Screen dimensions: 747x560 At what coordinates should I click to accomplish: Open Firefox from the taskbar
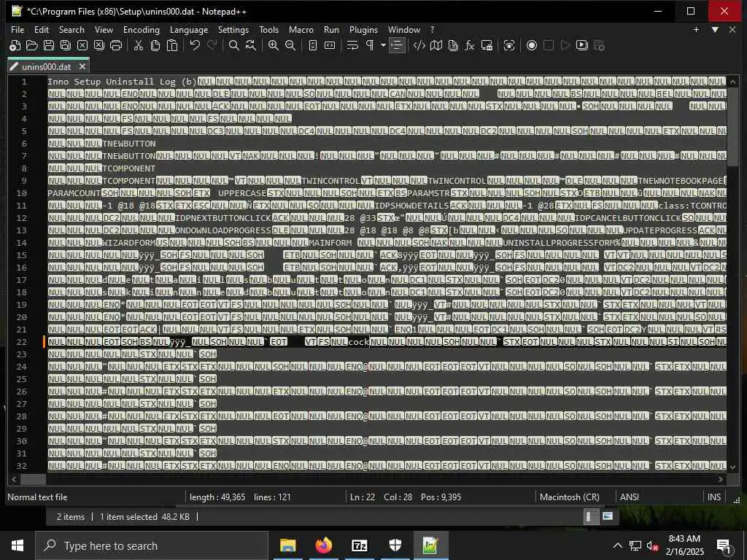323,545
